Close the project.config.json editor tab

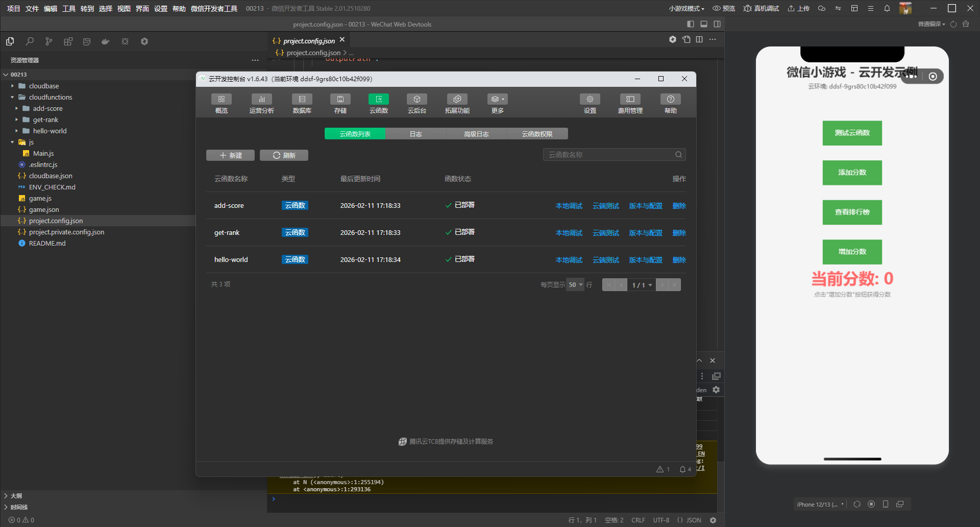click(342, 40)
